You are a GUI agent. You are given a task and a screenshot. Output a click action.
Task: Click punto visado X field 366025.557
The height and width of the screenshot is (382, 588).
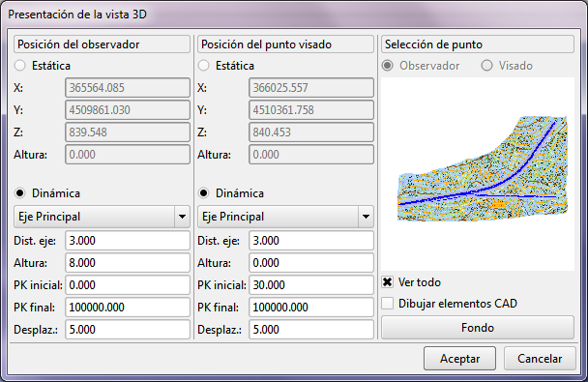311,88
